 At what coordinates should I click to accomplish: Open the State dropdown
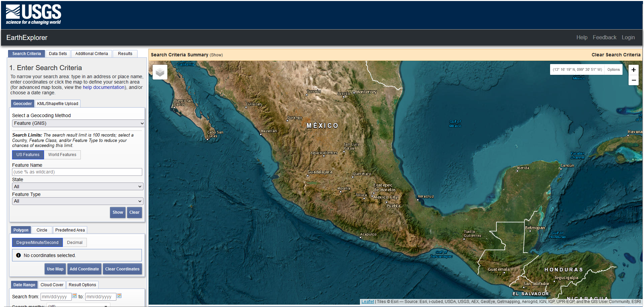[x=77, y=187]
